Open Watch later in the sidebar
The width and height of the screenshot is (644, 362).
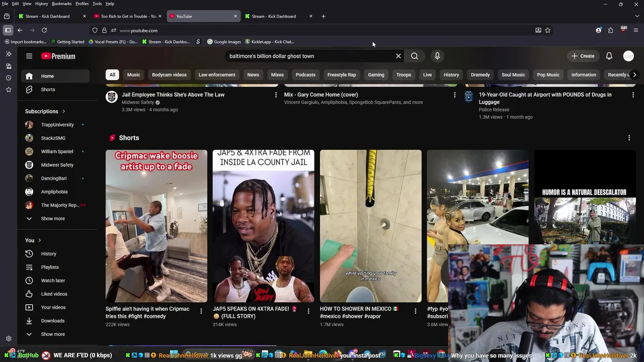pos(55,281)
